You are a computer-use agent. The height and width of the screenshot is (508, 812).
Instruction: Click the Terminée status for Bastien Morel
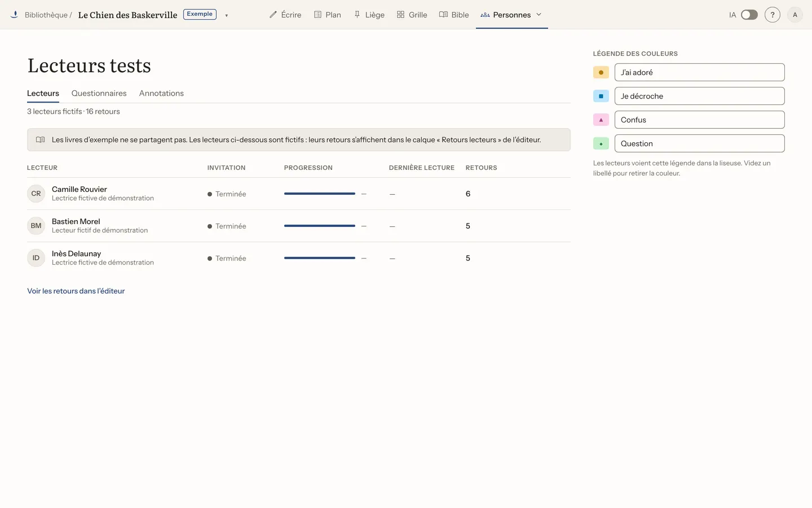(x=227, y=226)
